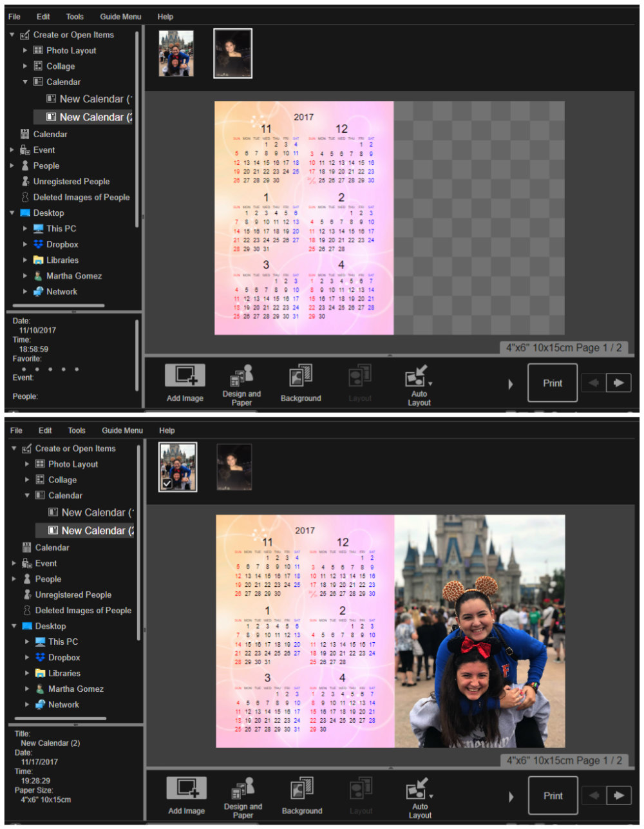This screenshot has width=644, height=829.
Task: Click the Auto Layout icon in the lower window
Action: [417, 789]
